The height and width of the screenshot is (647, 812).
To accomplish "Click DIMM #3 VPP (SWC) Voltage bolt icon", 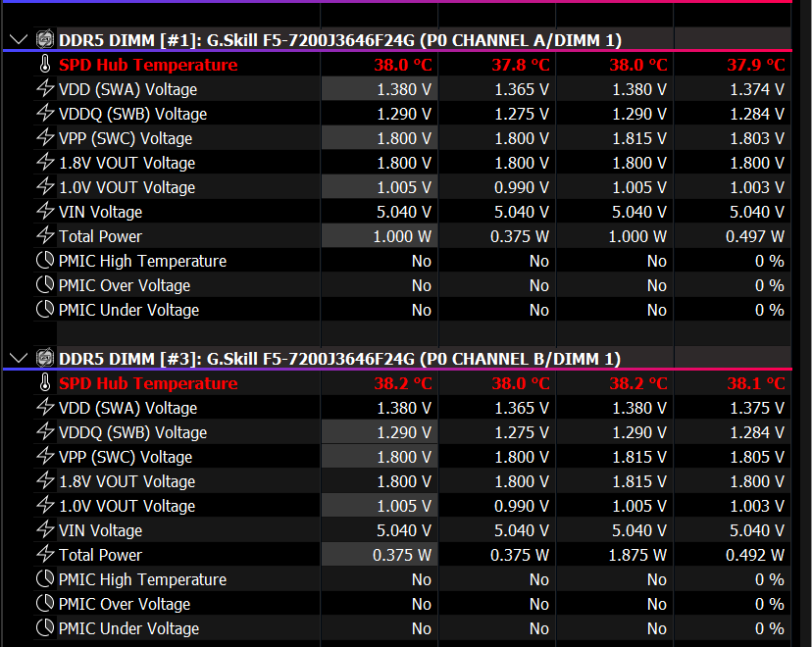I will coord(45,457).
